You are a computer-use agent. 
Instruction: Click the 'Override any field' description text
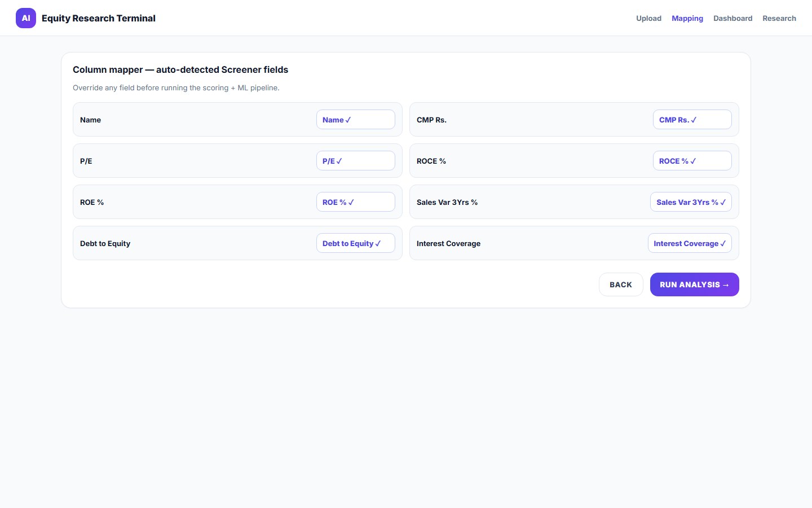pyautogui.click(x=176, y=87)
